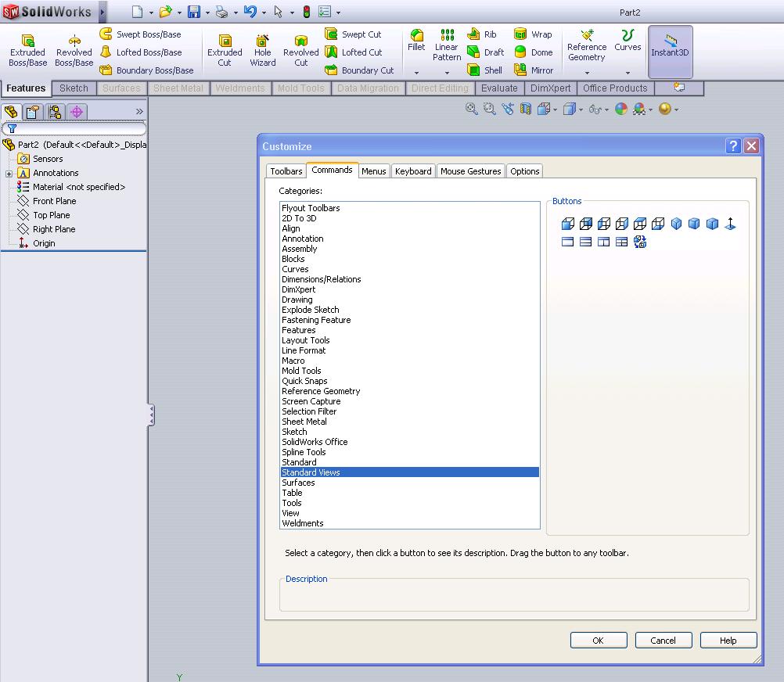Screen dimensions: 784x682
Task: Click OK in Customize dialog
Action: pyautogui.click(x=599, y=640)
